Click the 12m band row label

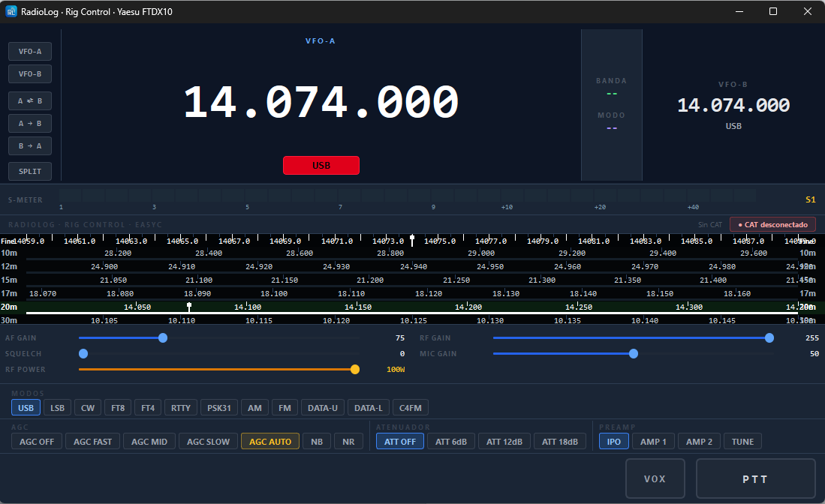[x=9, y=266]
